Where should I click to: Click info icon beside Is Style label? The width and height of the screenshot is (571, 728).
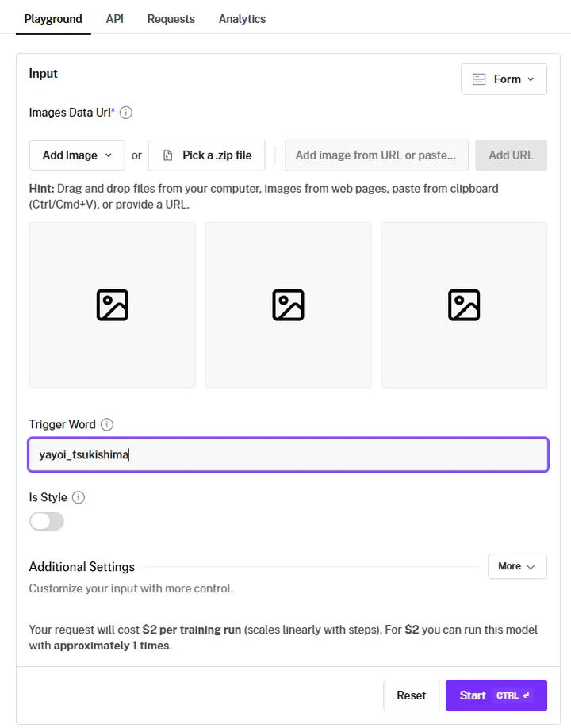pyautogui.click(x=79, y=497)
